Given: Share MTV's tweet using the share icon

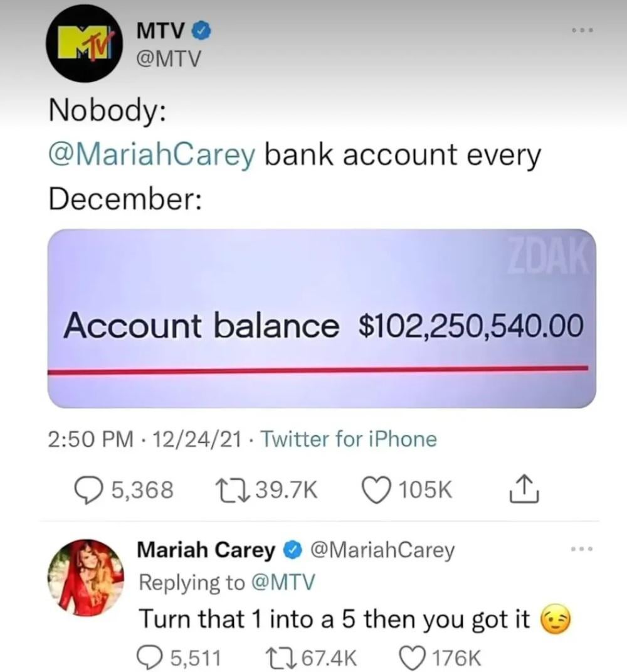Looking at the screenshot, I should (524, 489).
